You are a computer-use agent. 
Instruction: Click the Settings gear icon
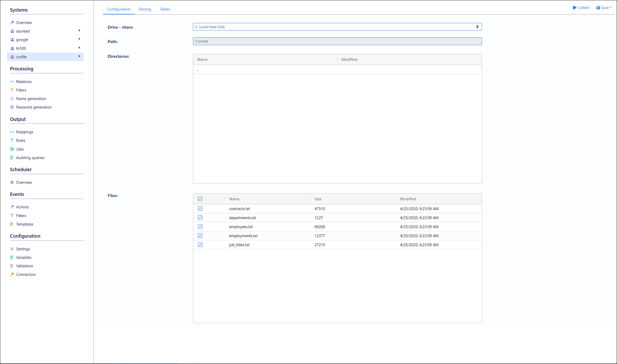click(12, 249)
